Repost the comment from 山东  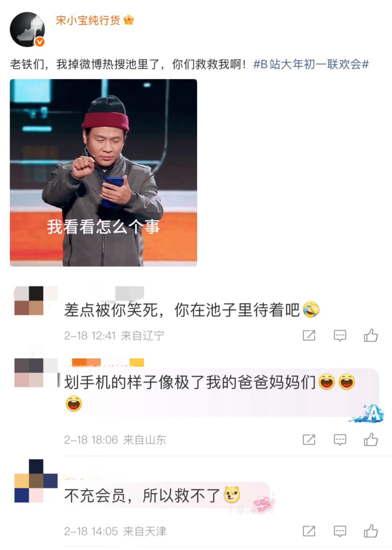click(309, 440)
